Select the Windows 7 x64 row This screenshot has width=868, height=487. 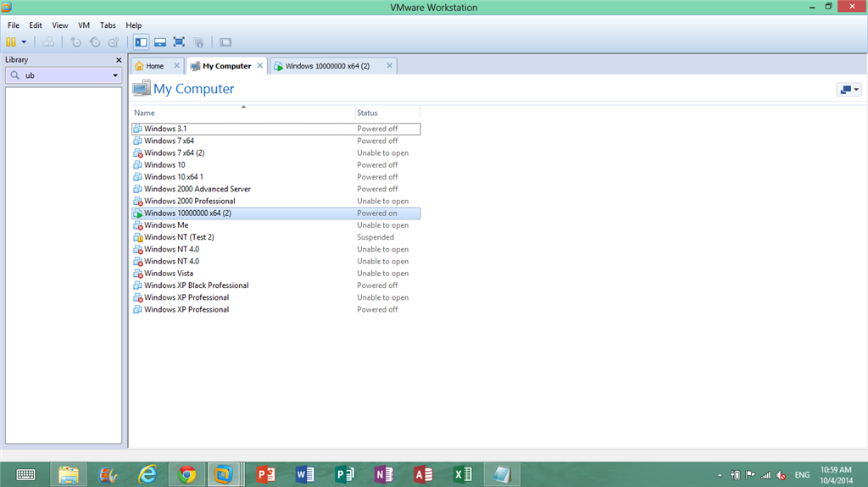[x=276, y=141]
